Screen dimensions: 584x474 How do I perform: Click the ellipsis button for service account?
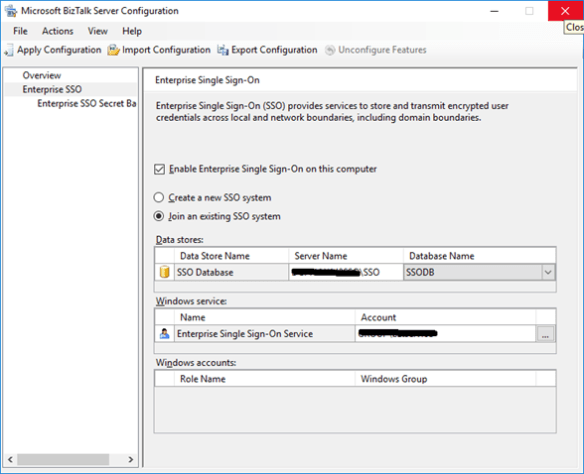pos(545,334)
